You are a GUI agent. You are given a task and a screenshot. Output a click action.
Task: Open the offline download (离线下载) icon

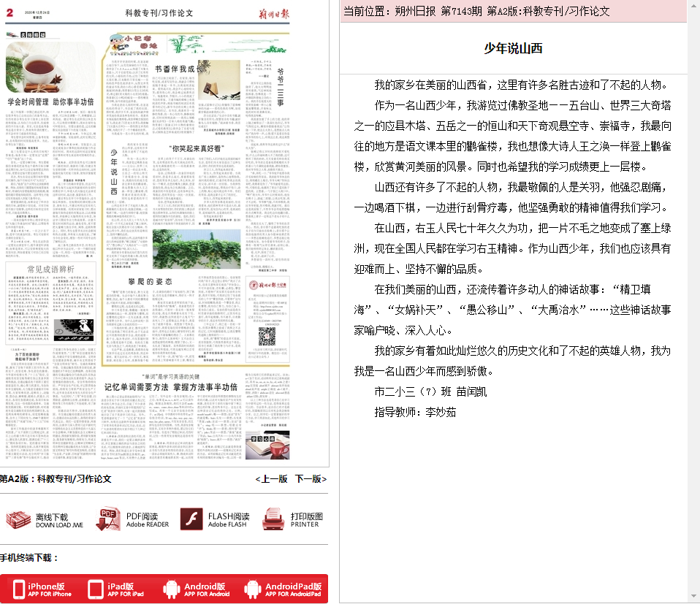pyautogui.click(x=18, y=520)
